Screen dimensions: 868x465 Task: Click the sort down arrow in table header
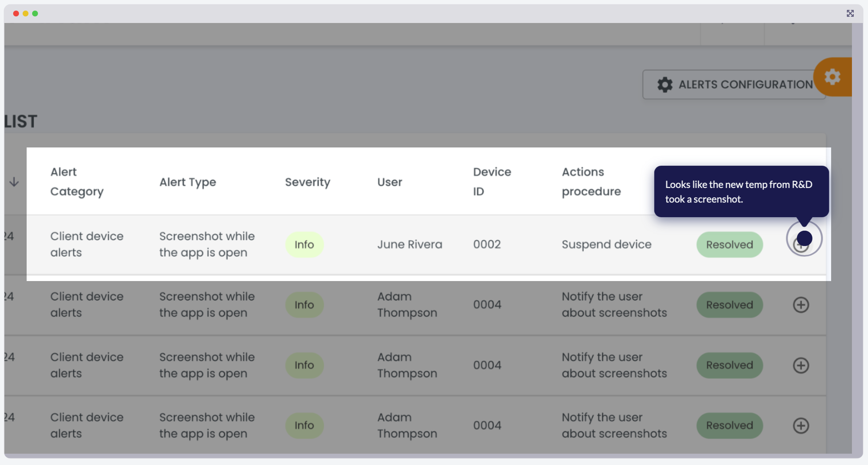coord(14,182)
